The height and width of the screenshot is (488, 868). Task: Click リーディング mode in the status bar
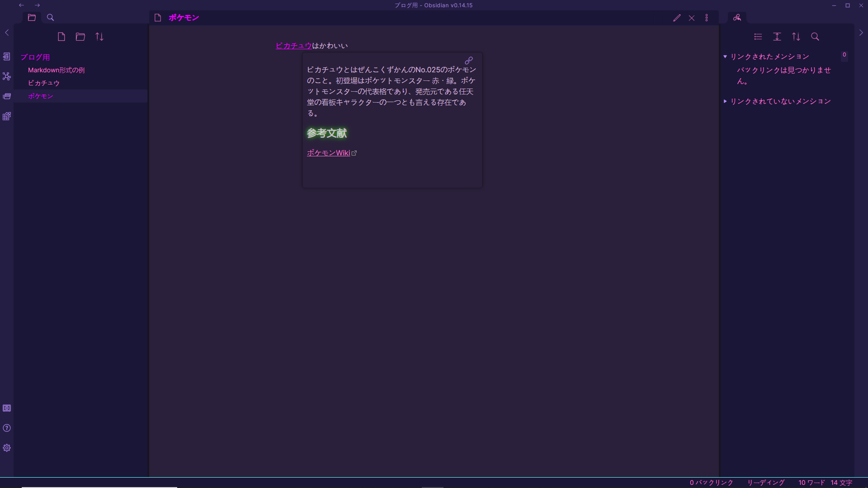[x=766, y=483]
